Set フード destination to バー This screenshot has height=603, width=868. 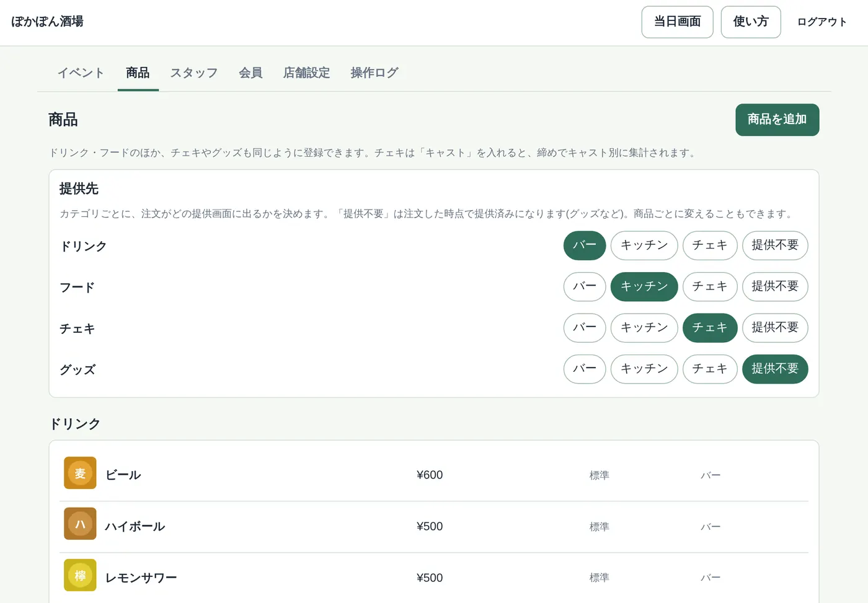coord(585,286)
